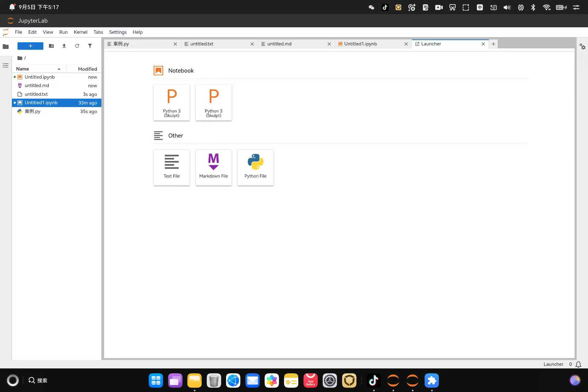Select untitled.txt in file browser
Image resolution: width=588 pixels, height=392 pixels.
coord(57,94)
